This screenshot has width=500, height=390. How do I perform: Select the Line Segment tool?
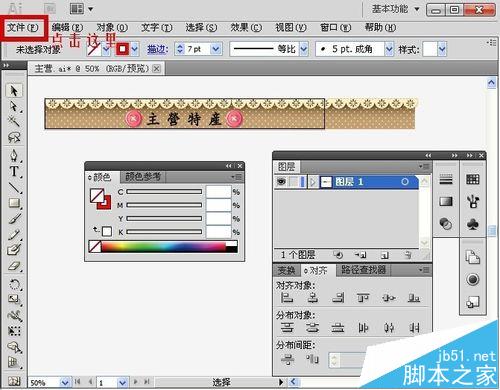point(14,187)
